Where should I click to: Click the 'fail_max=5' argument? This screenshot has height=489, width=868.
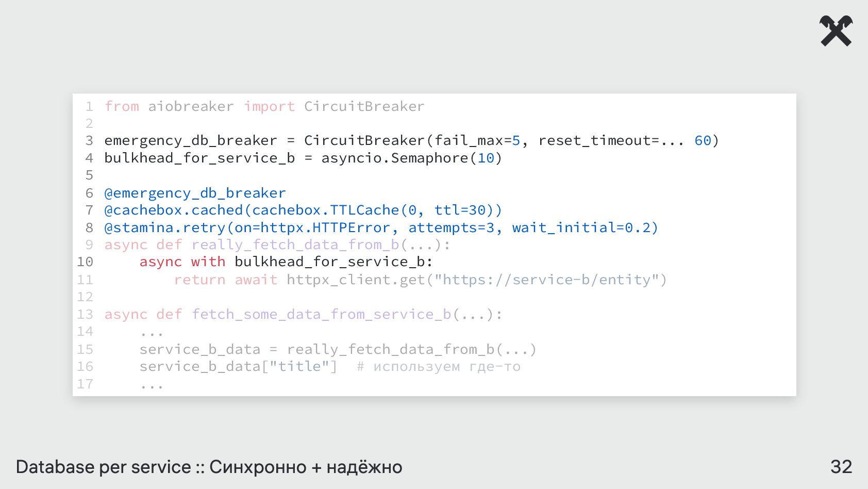point(477,140)
